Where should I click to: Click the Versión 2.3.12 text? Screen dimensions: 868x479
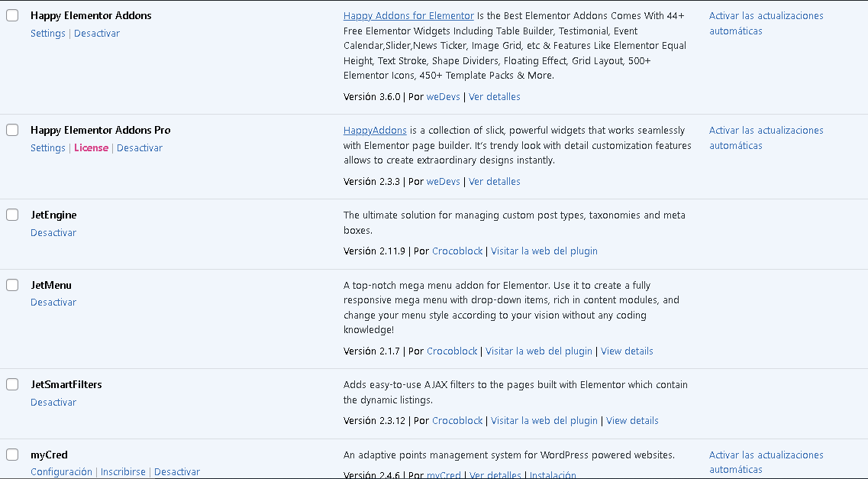[374, 421]
